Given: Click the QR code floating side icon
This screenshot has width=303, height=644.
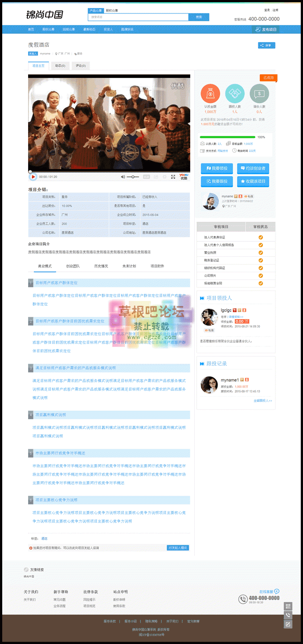Looking at the screenshot, I should coord(288,606).
